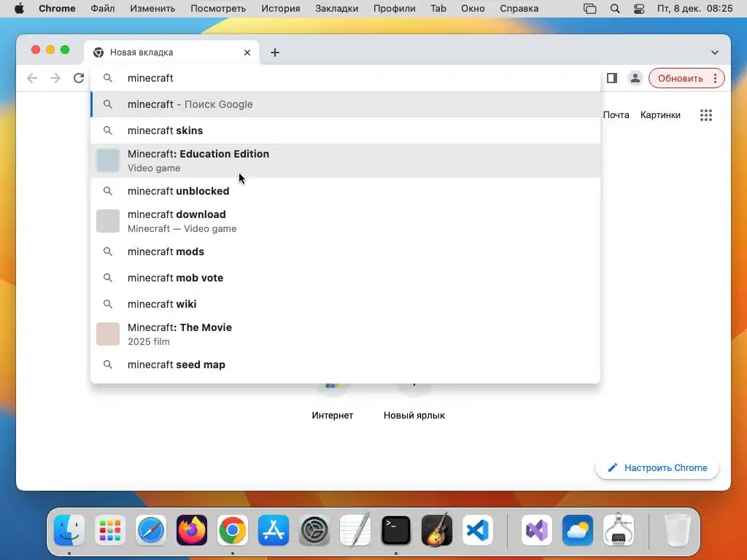
Task: Open System Settings from the Dock
Action: click(314, 530)
